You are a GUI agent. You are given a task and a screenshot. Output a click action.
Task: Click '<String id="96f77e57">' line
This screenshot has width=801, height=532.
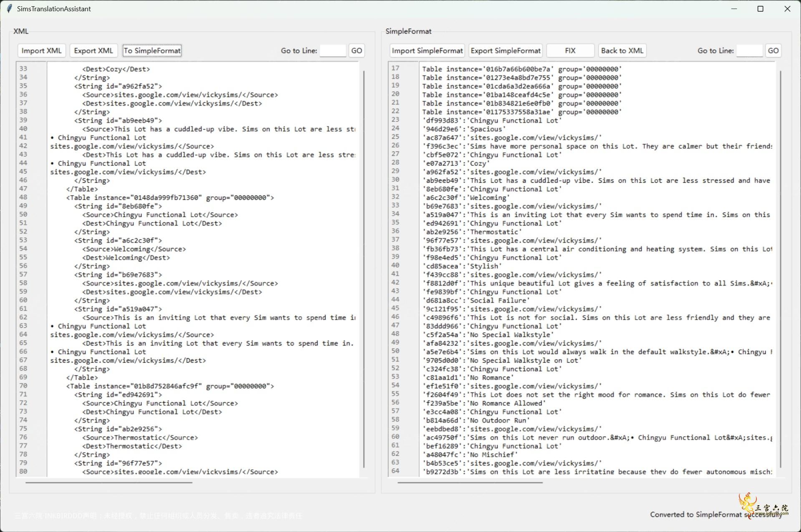[x=118, y=463]
